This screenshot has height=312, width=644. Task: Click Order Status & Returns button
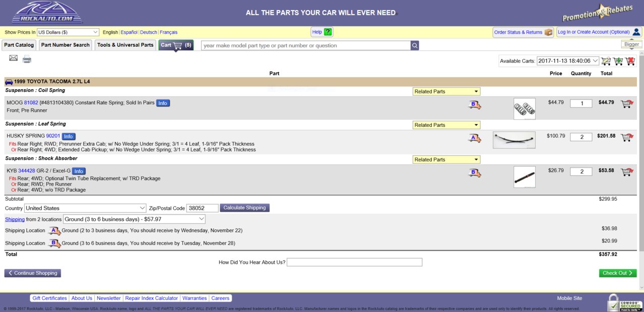tap(523, 32)
